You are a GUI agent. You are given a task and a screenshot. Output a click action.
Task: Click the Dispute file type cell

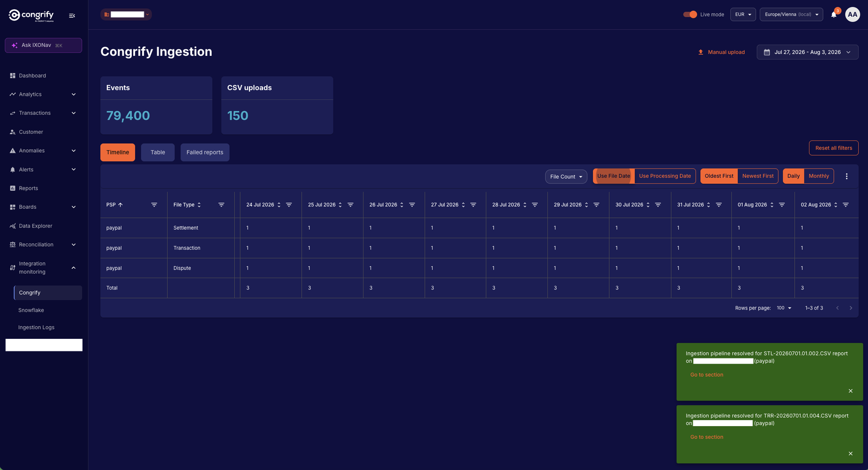(201, 268)
